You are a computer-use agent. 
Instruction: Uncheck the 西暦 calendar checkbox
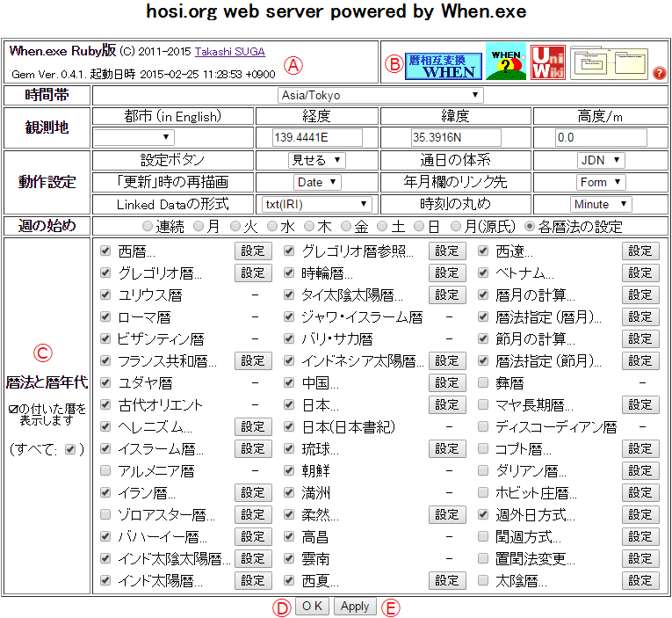[106, 251]
